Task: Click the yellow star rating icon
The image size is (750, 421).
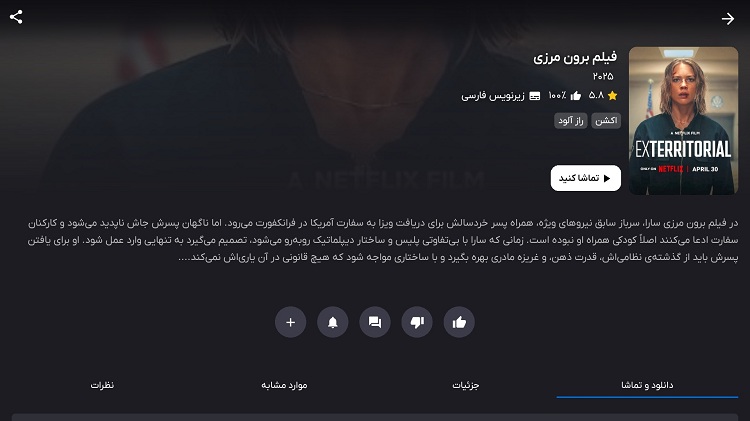Action: pyautogui.click(x=612, y=96)
